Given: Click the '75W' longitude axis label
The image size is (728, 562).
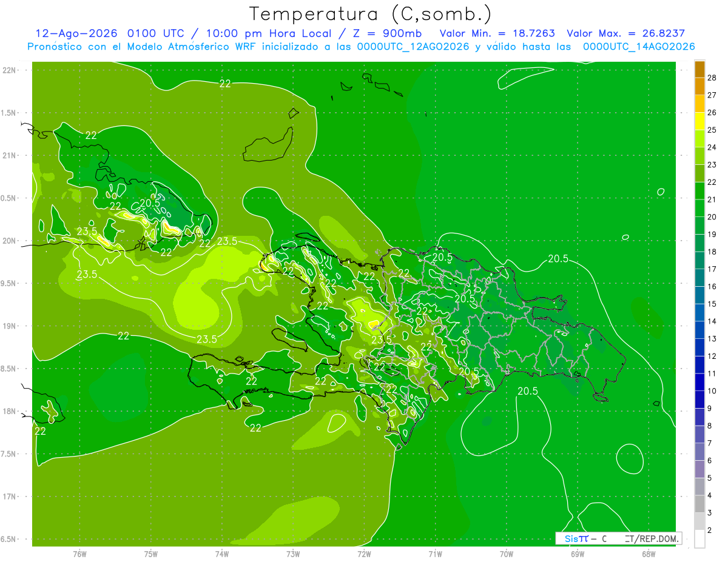Looking at the screenshot, I should coord(151,554).
